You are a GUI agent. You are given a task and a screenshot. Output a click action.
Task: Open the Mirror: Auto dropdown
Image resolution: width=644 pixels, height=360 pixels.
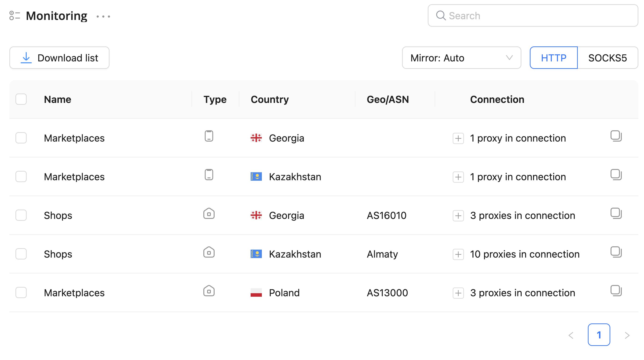click(x=461, y=58)
